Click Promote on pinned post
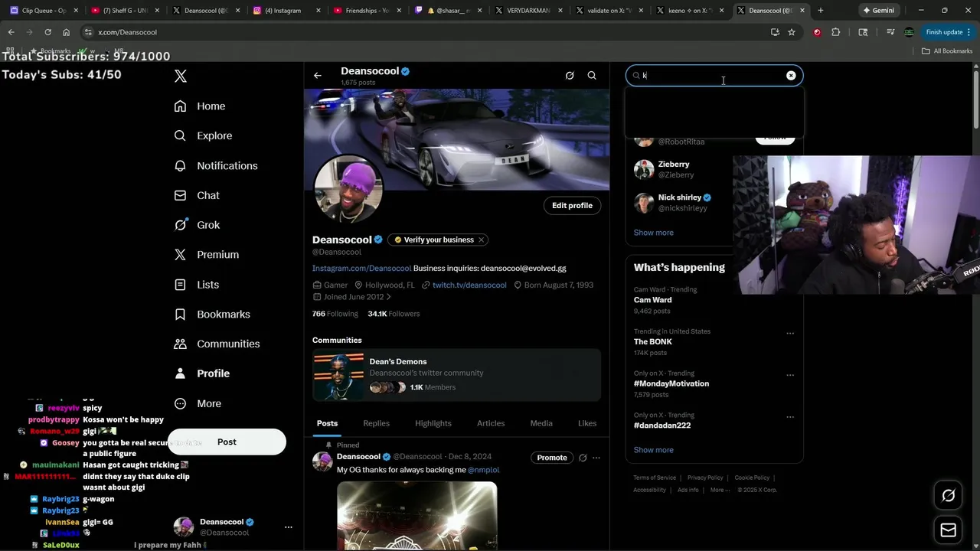Image resolution: width=980 pixels, height=551 pixels. point(551,458)
